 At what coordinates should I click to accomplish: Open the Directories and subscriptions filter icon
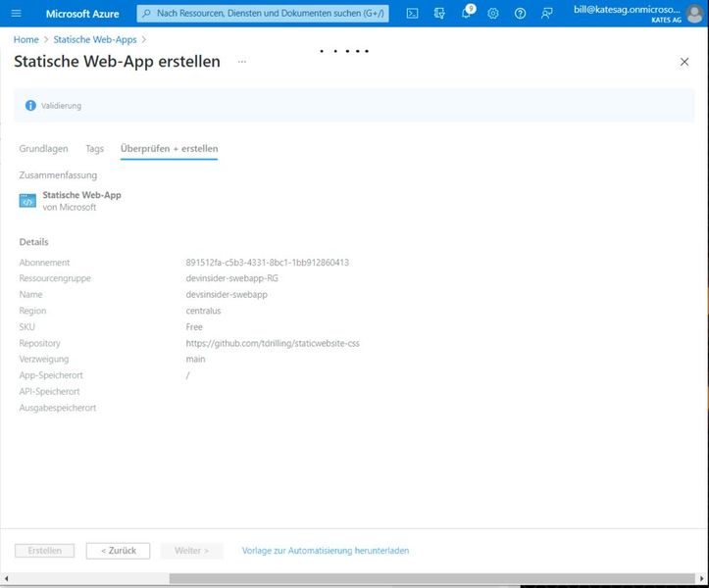click(439, 14)
